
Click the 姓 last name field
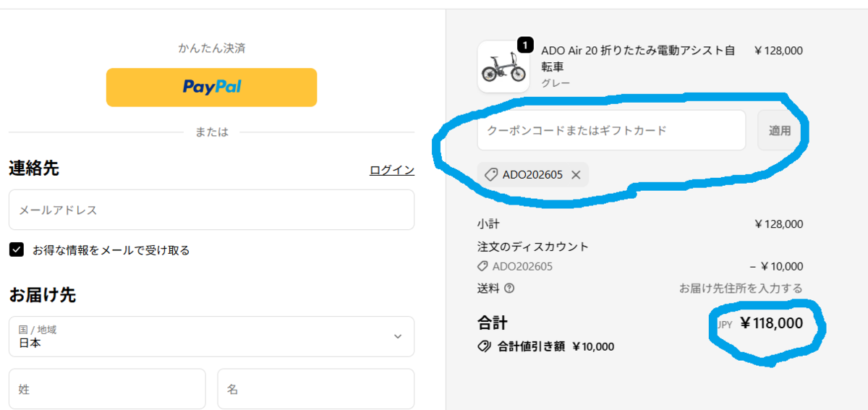107,389
